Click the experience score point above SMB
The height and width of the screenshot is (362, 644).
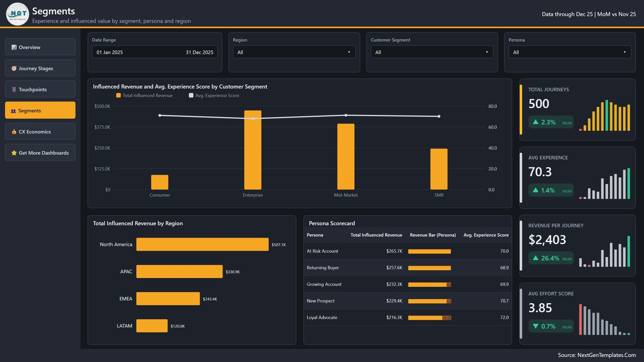pyautogui.click(x=439, y=116)
